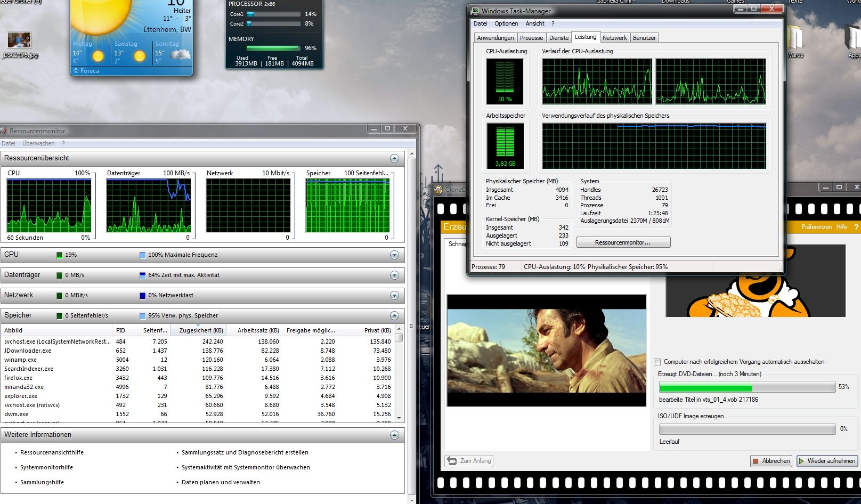Viewport: 861px width, 504px height.
Task: Click the Ressourcenmonitor... button in Task-Manager
Action: (623, 242)
